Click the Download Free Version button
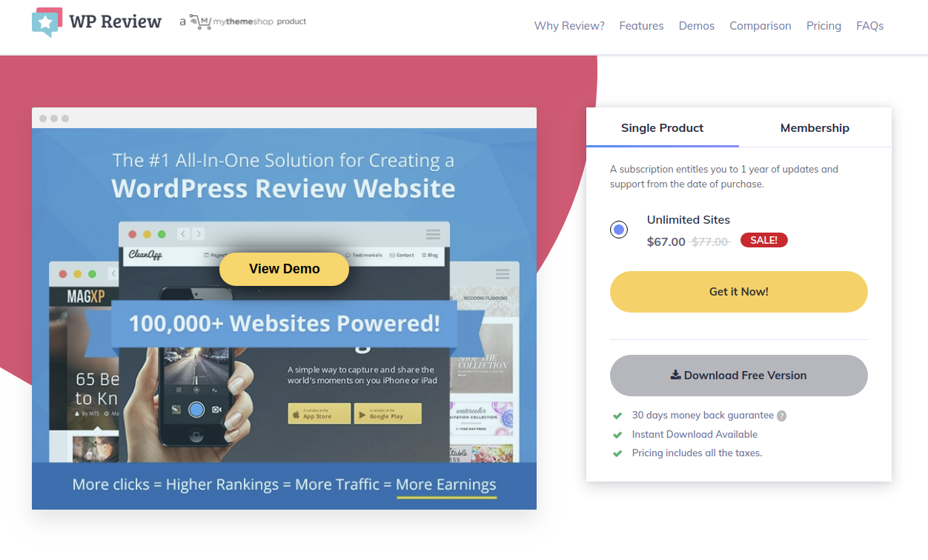Viewport: 928px width, 560px height. pos(739,376)
